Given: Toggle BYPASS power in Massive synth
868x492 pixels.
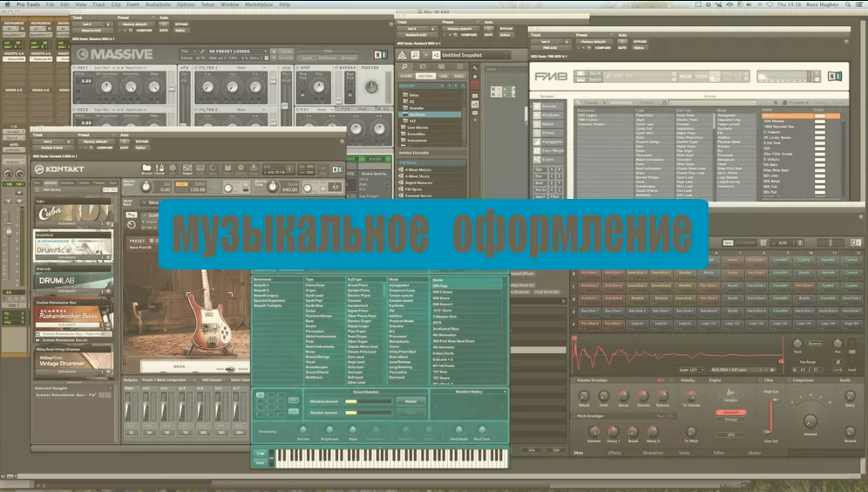Looking at the screenshot, I should tap(336, 67).
